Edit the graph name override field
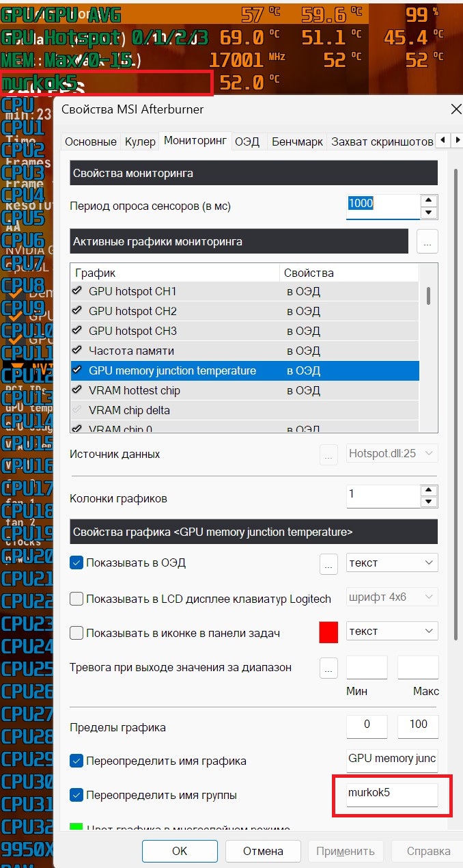 pos(392,760)
